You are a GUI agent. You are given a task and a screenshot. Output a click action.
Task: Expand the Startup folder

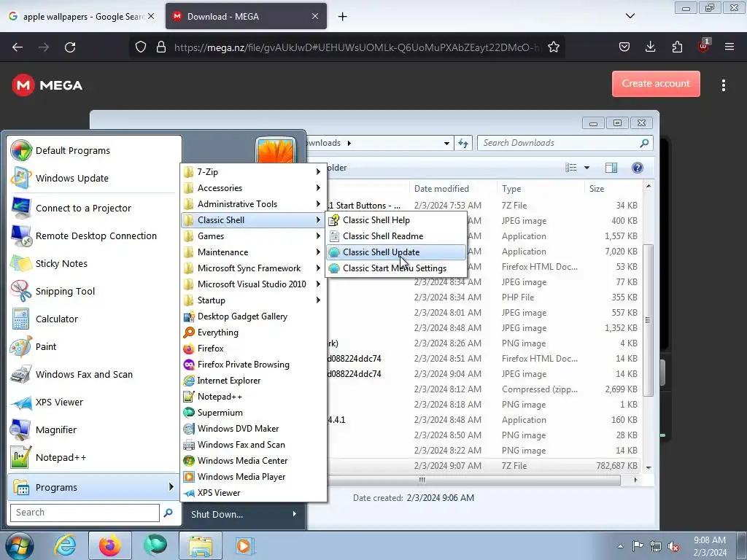point(253,300)
